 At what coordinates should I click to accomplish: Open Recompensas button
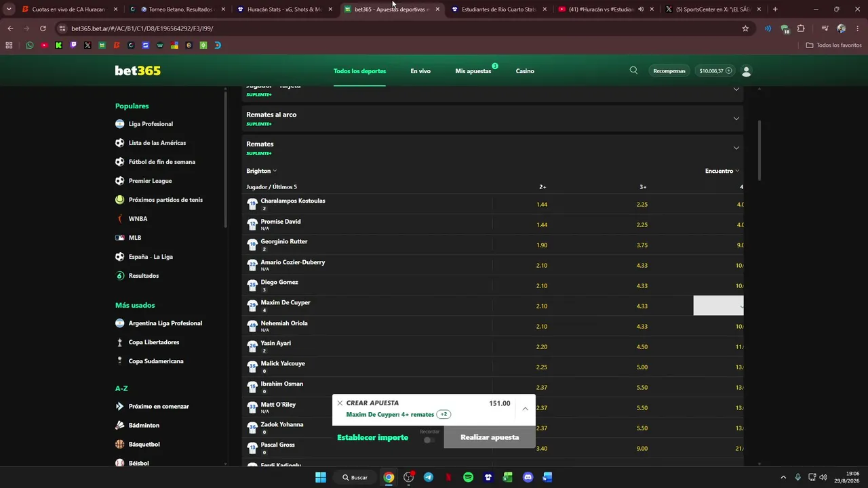[x=669, y=71]
